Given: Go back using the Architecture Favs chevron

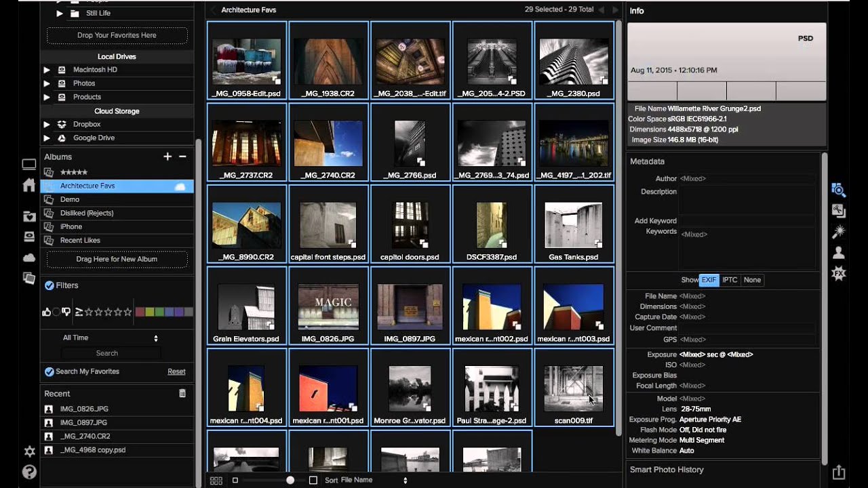Looking at the screenshot, I should tap(214, 10).
